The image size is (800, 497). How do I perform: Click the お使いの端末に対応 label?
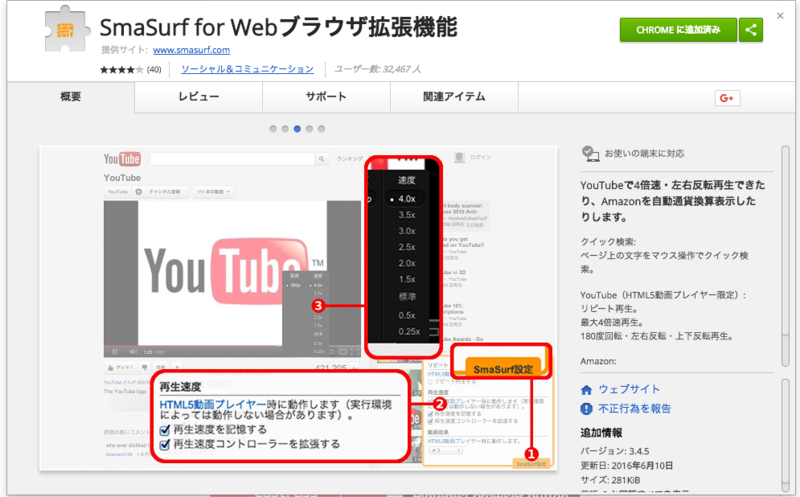pyautogui.click(x=644, y=154)
